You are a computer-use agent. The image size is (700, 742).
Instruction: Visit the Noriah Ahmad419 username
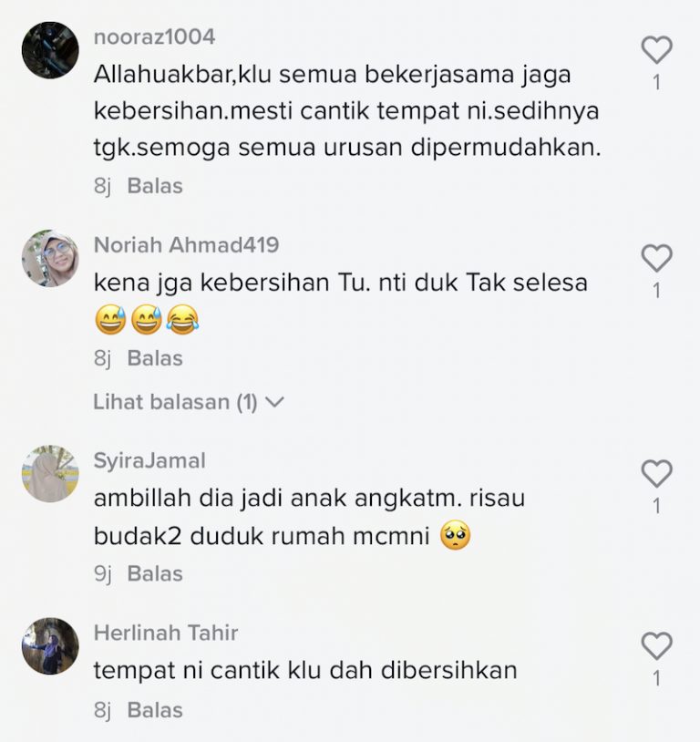[186, 245]
